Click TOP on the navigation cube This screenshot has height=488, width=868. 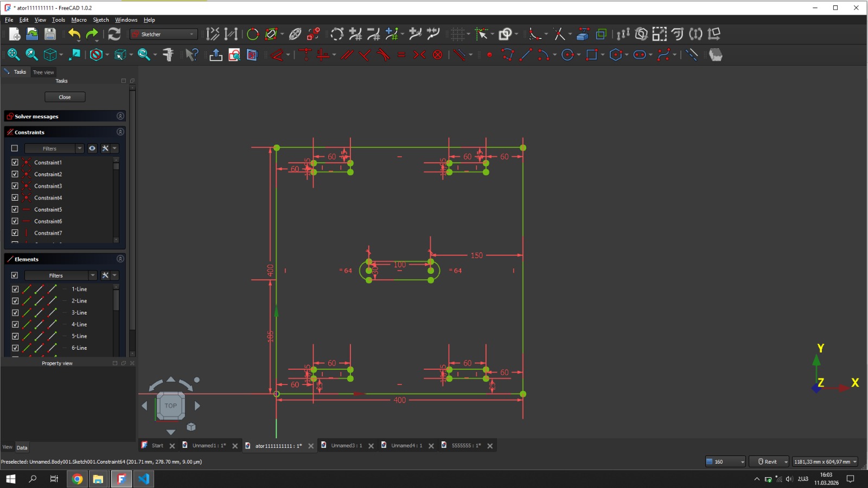point(171,405)
